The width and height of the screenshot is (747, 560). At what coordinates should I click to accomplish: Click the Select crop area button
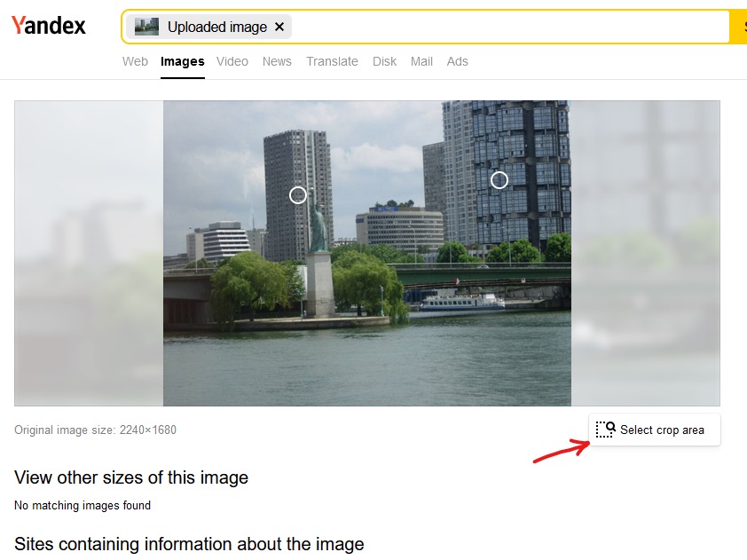(x=655, y=430)
